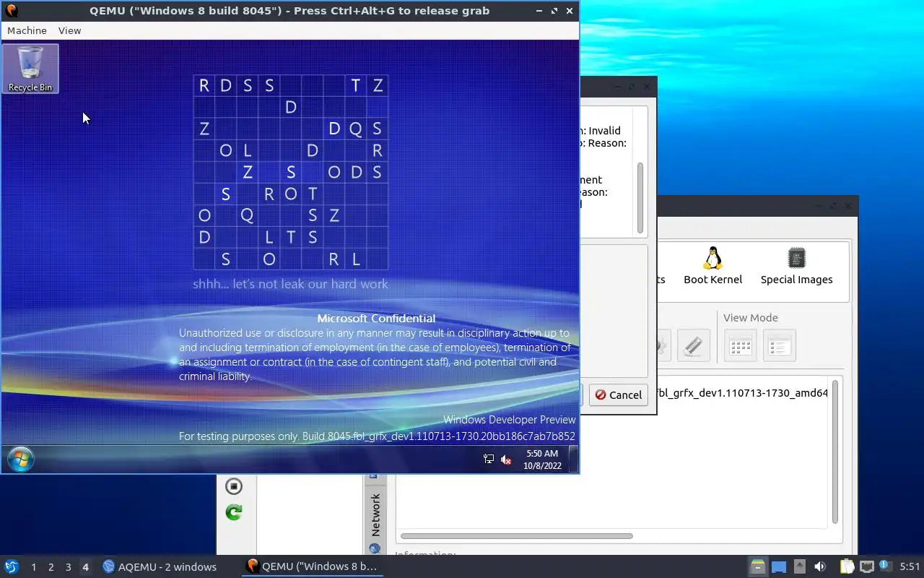Image resolution: width=924 pixels, height=578 pixels.
Task: Click the AQEMU list horizontal scrollbar
Action: tap(517, 536)
